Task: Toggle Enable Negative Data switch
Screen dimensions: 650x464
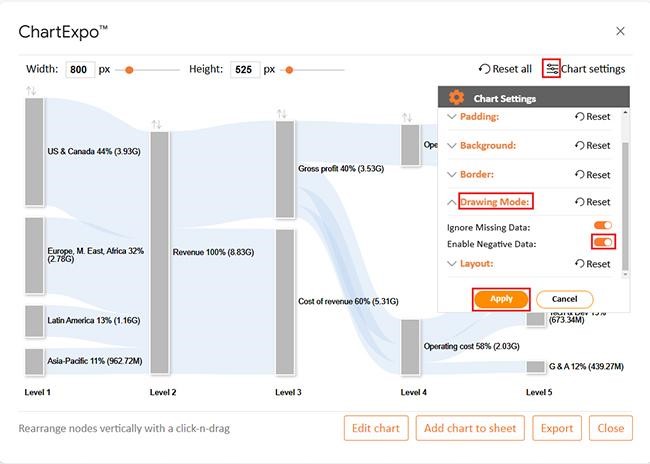Action: [x=602, y=242]
